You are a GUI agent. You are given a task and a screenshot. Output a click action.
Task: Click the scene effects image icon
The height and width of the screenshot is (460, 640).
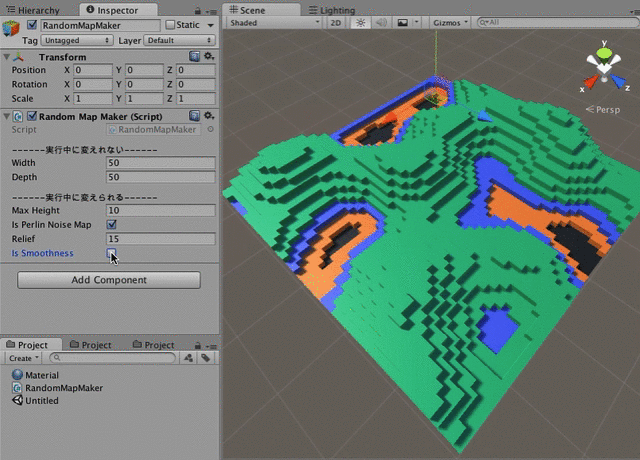coord(402,23)
